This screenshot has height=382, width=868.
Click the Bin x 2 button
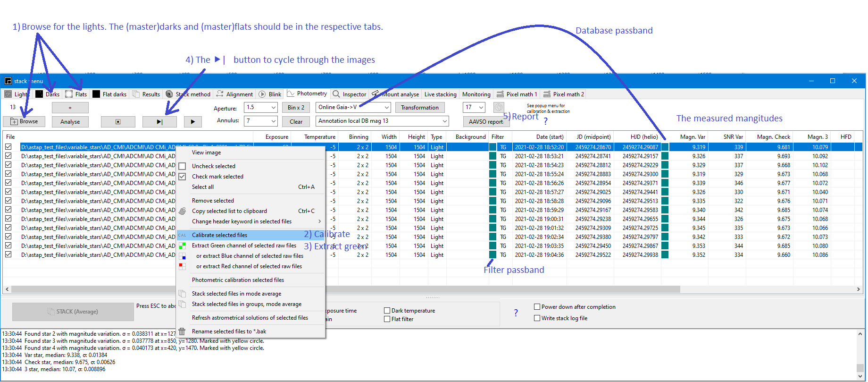(x=296, y=108)
